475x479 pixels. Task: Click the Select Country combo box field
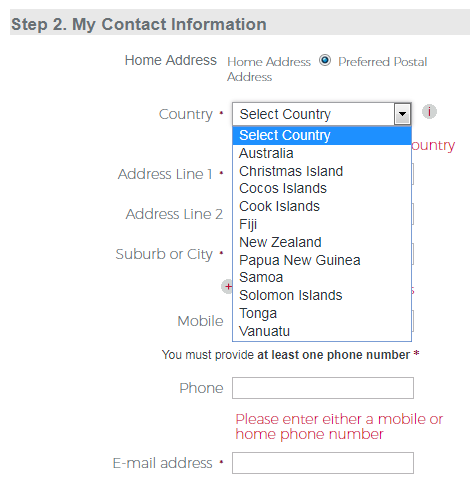click(x=322, y=114)
